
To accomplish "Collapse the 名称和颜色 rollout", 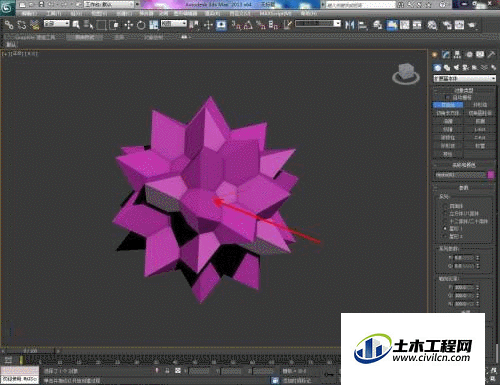I will (x=464, y=165).
